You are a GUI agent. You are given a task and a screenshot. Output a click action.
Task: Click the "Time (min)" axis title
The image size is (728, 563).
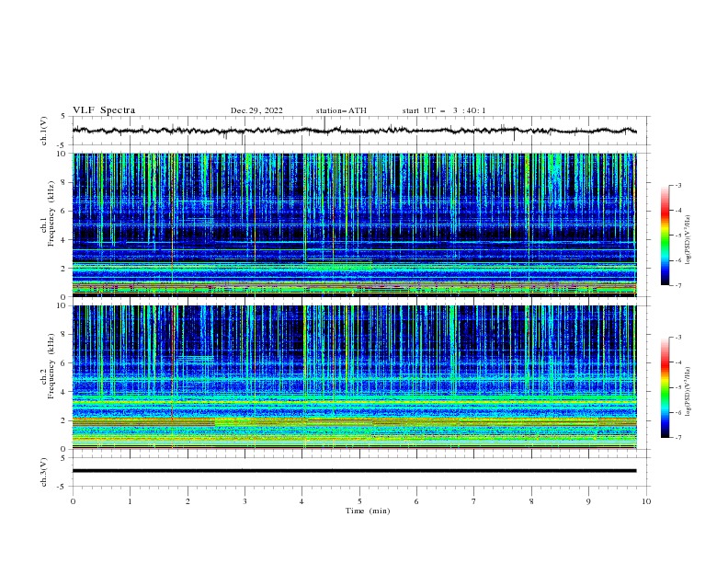368,511
